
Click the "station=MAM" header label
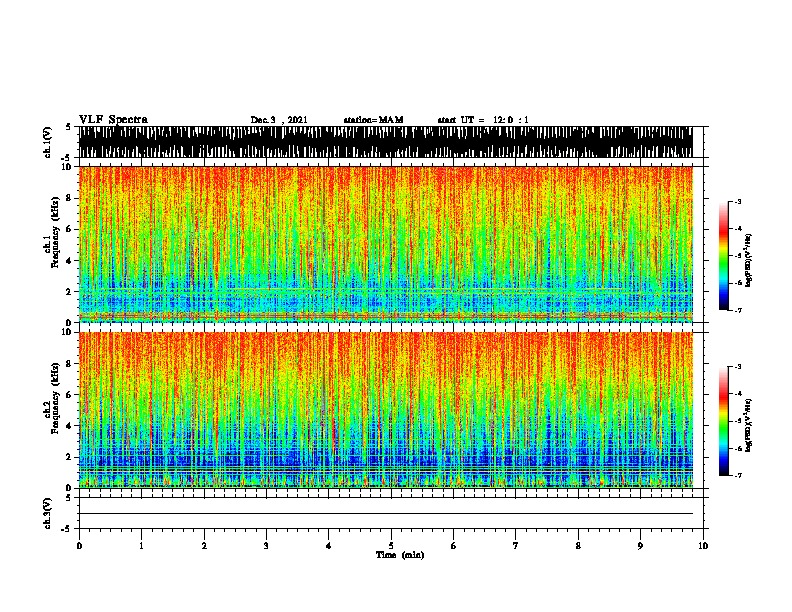pos(373,120)
